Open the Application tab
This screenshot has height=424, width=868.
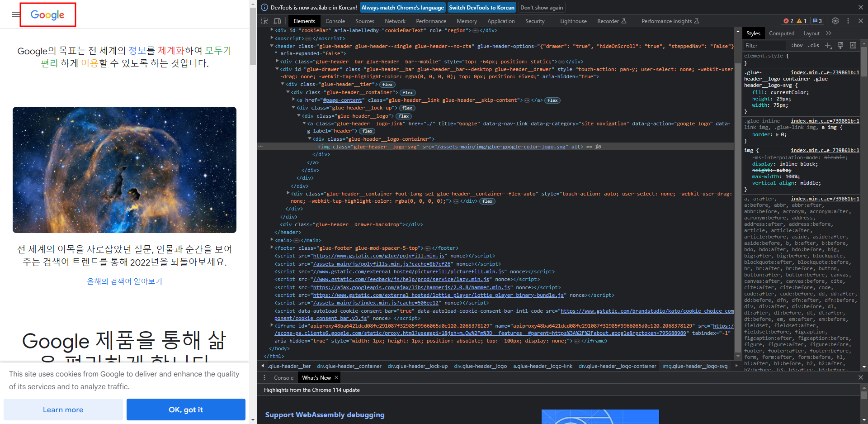501,21
